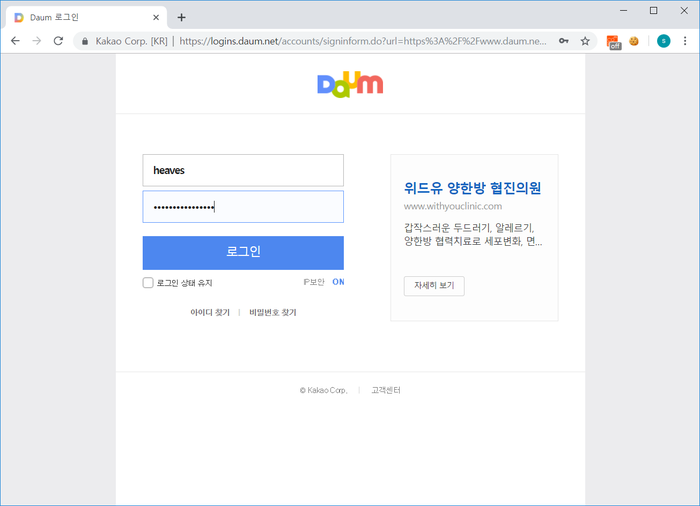Bookmark this page with the star icon
The height and width of the screenshot is (506, 700).
coord(585,41)
